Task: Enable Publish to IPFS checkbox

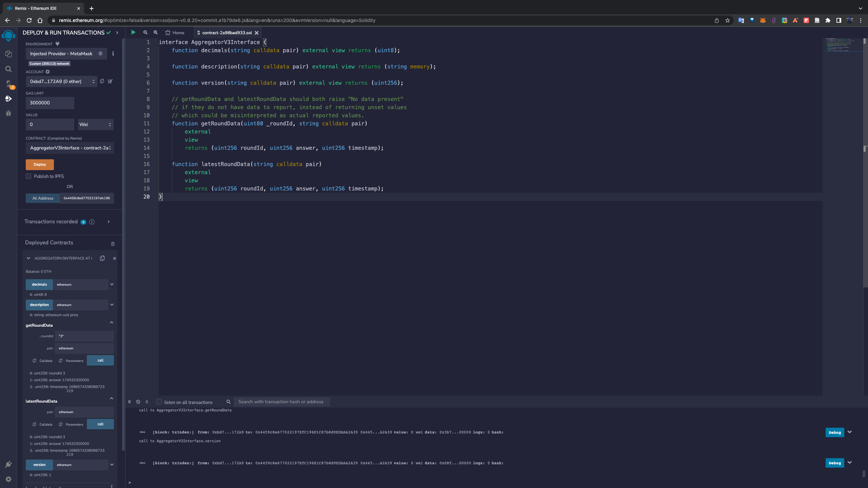Action: tap(28, 176)
